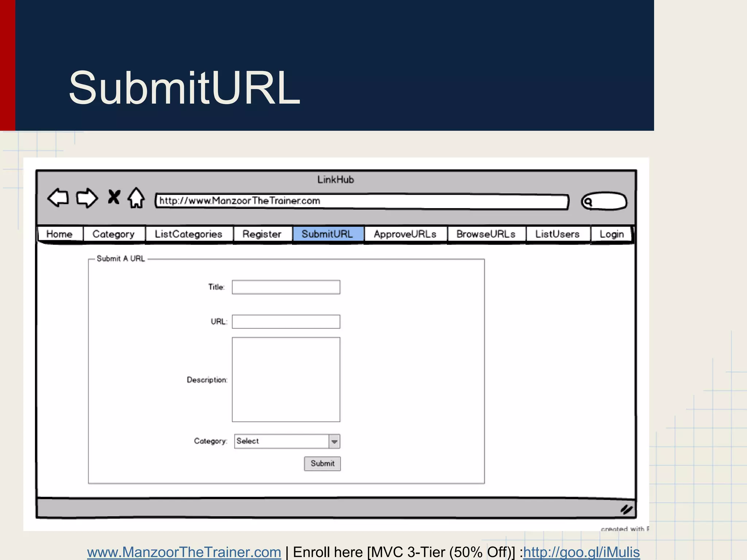Click the window resize grip icon
Viewport: 747px width, 560px height.
click(x=626, y=509)
